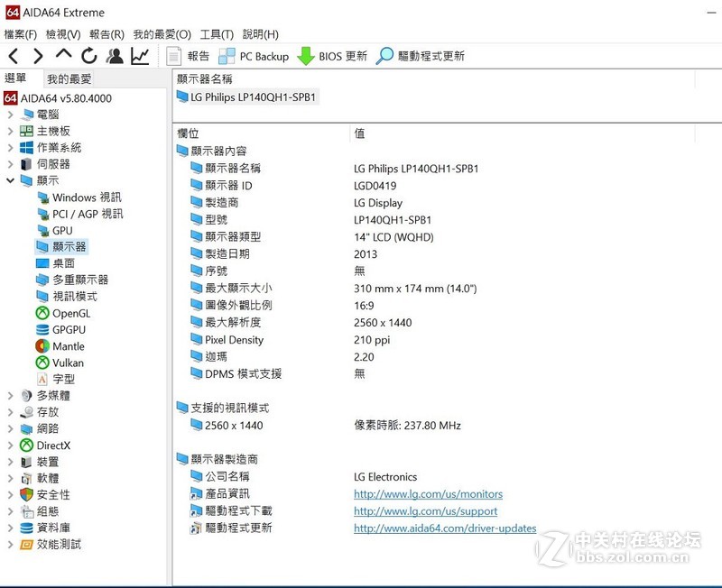
Task: Switch to the 我的最愛 sidebar tab
Action: (x=69, y=79)
